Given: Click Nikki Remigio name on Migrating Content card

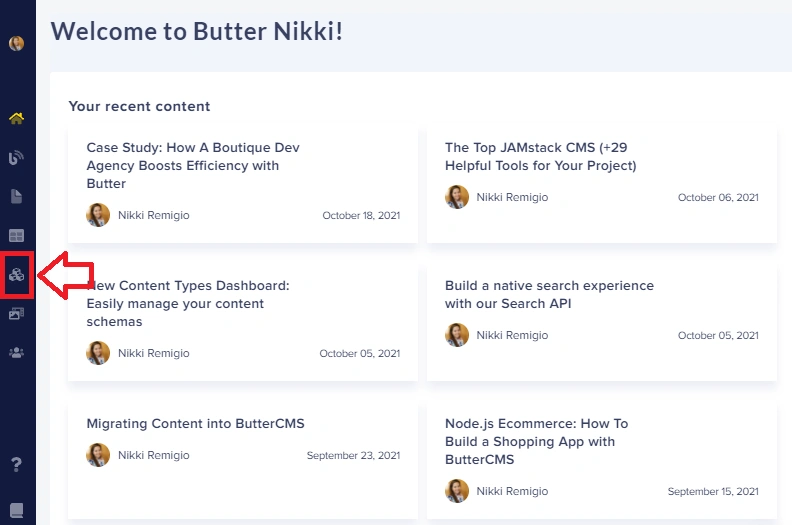Looking at the screenshot, I should pos(154,455).
